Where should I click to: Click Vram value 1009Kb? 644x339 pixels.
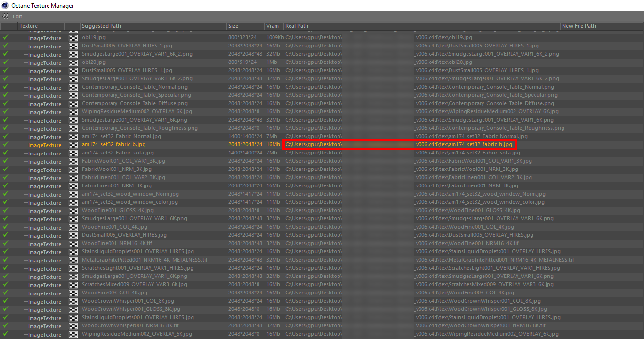pos(275,37)
